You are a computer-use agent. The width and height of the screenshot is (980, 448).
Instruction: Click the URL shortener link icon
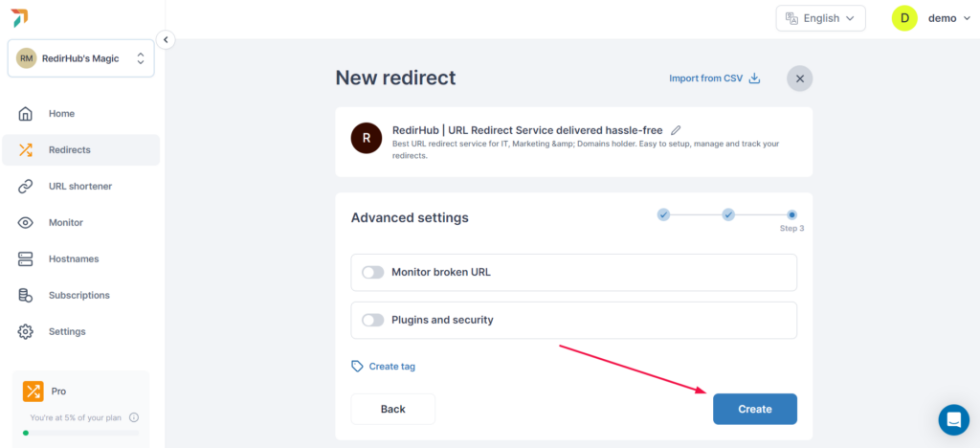25,187
